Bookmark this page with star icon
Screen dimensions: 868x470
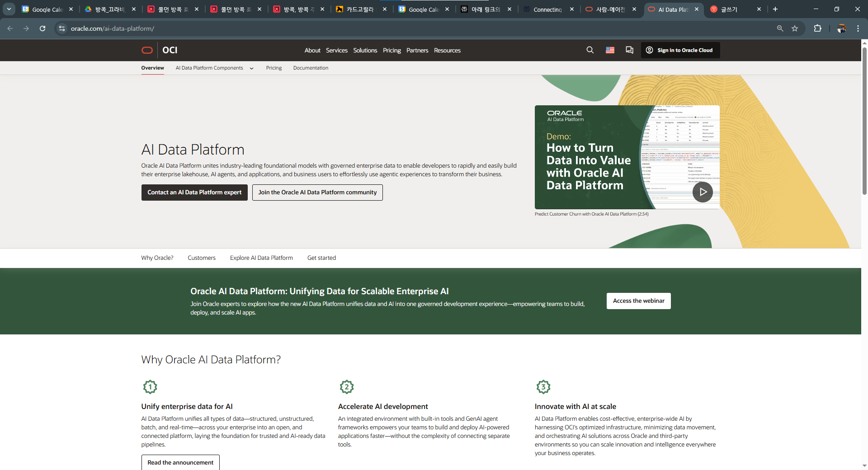pyautogui.click(x=795, y=28)
